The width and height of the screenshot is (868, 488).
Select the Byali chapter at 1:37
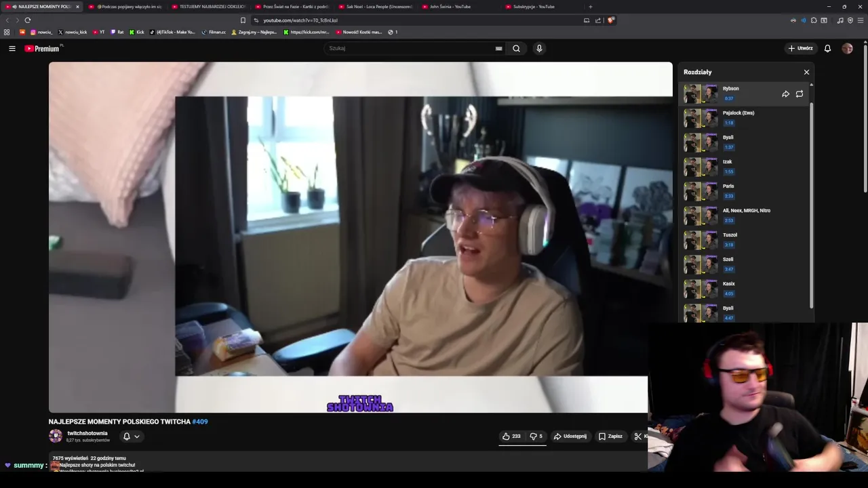coord(745,142)
